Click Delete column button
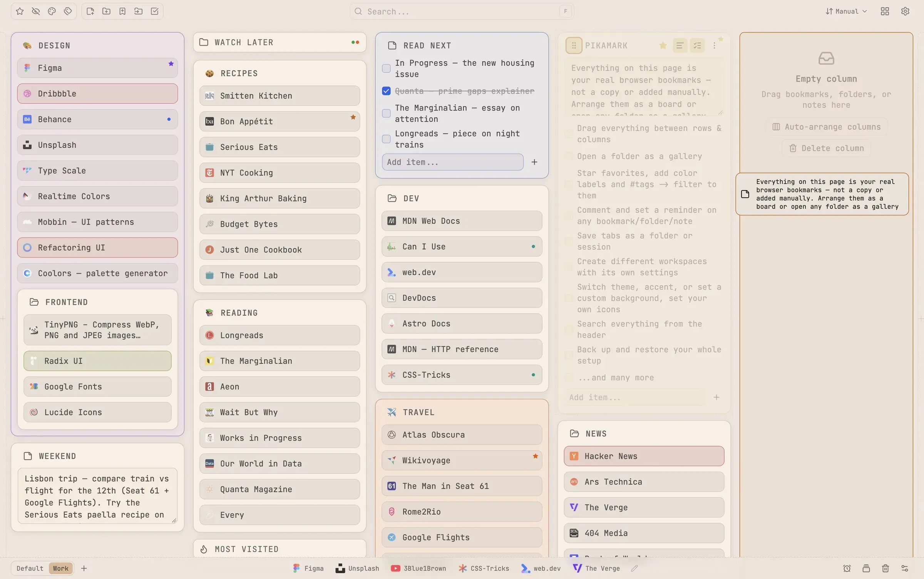The image size is (924, 579). pyautogui.click(x=827, y=148)
